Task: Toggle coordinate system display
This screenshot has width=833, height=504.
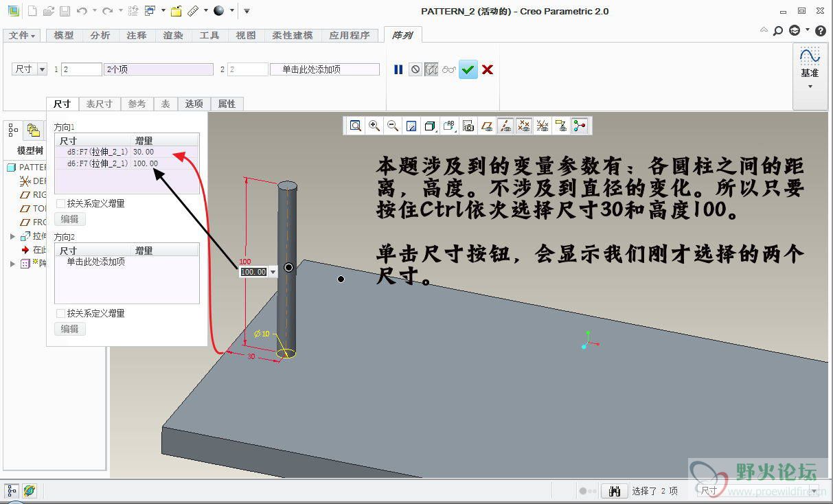Action: click(x=543, y=126)
